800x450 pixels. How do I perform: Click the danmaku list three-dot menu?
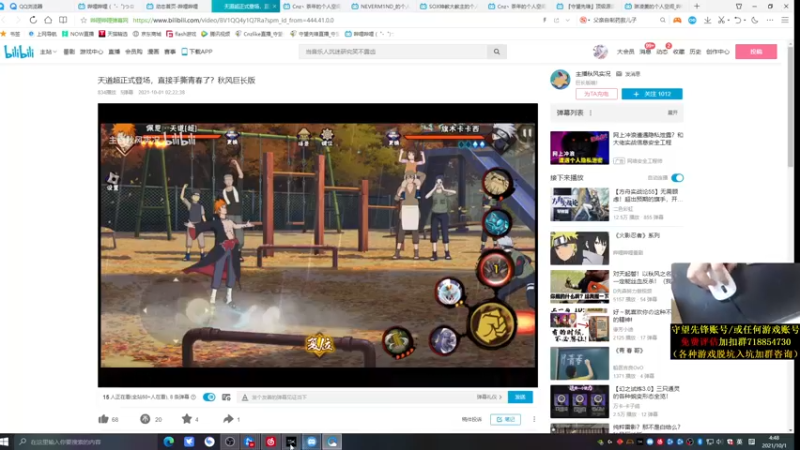tap(591, 113)
